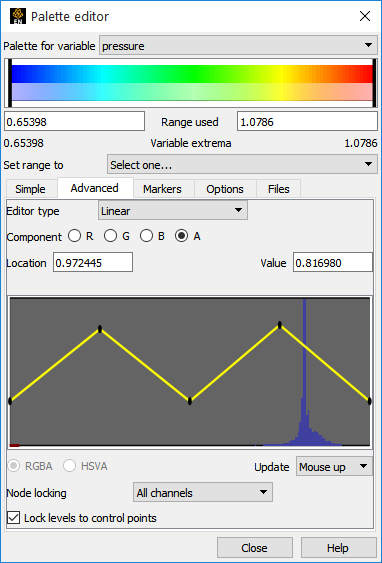Click the rainbow color palette bar

coord(192,74)
